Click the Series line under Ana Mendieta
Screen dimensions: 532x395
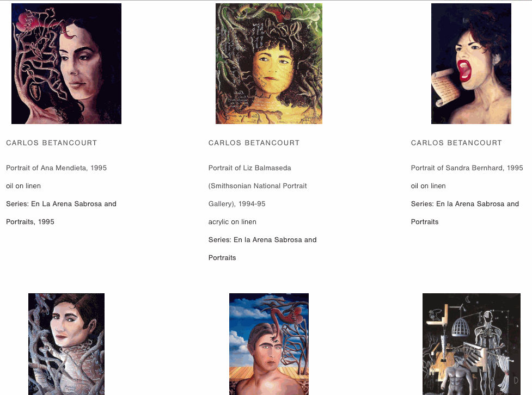tap(61, 213)
